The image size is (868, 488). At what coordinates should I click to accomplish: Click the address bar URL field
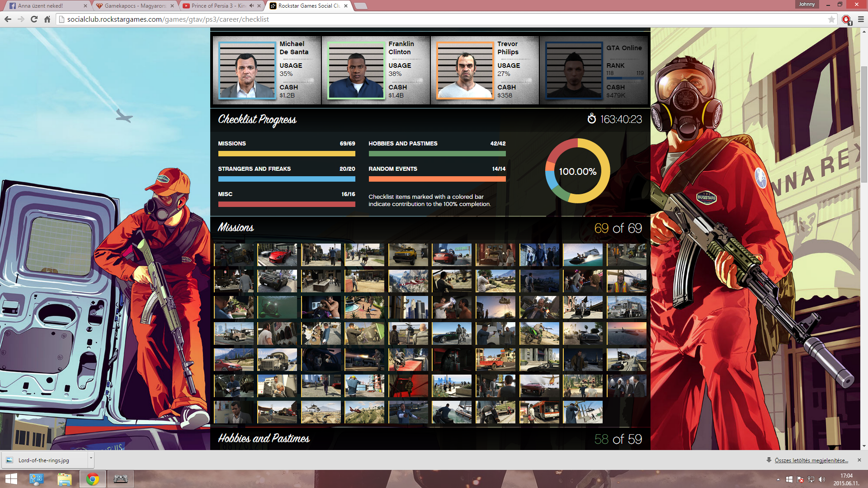(x=407, y=19)
